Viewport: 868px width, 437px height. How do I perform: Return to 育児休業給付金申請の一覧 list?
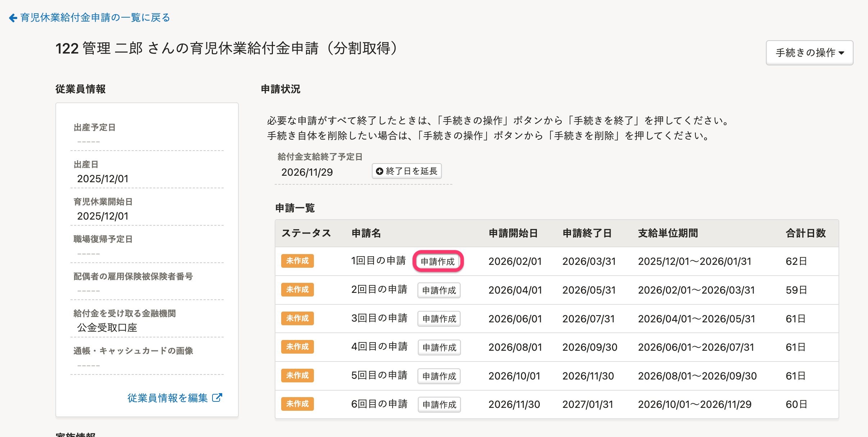coord(95,18)
